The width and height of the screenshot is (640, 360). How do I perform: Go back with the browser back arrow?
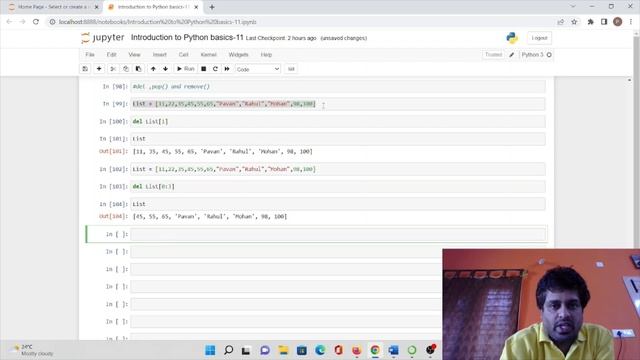pos(9,22)
